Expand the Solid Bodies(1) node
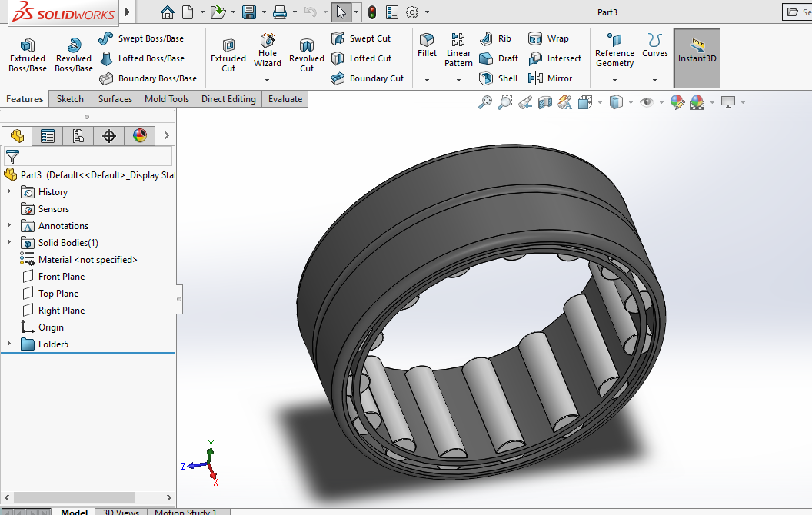812x515 pixels. pos(8,242)
